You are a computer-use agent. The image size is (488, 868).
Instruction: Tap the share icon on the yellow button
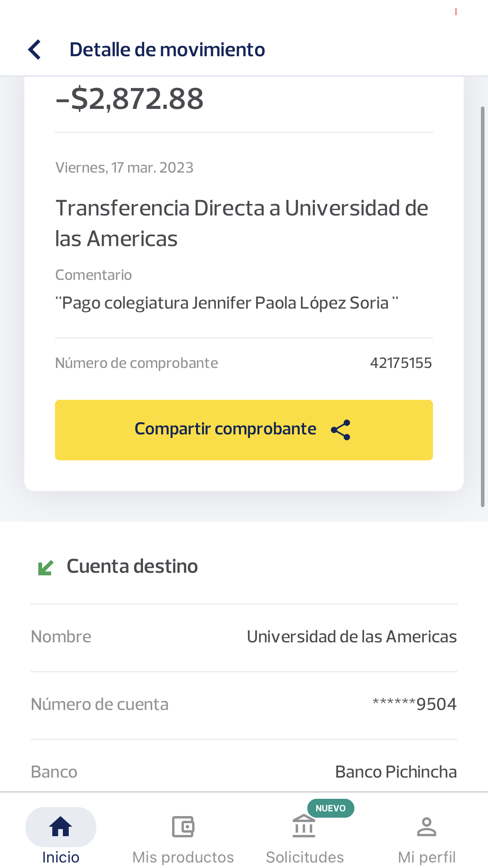click(x=341, y=430)
